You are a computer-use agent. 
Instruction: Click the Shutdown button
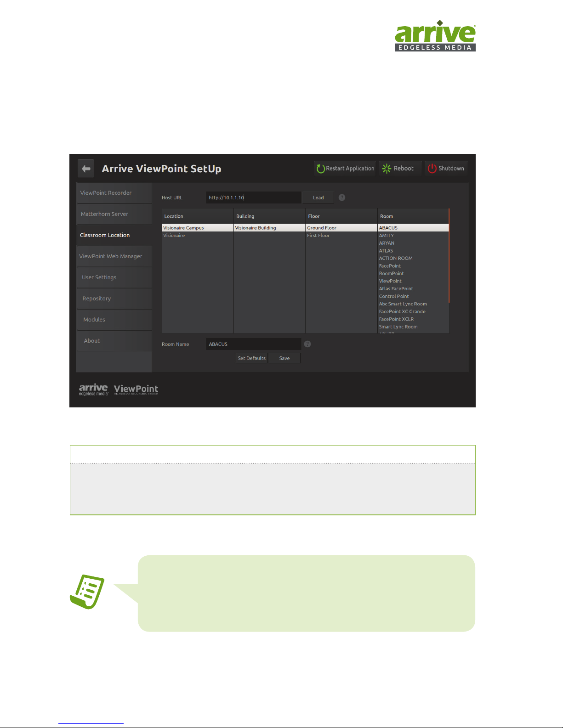click(x=446, y=169)
